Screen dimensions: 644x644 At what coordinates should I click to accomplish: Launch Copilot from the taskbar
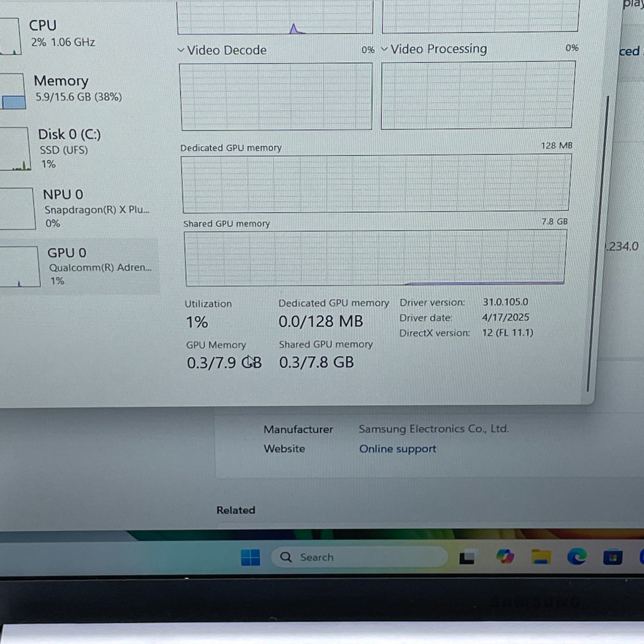504,557
